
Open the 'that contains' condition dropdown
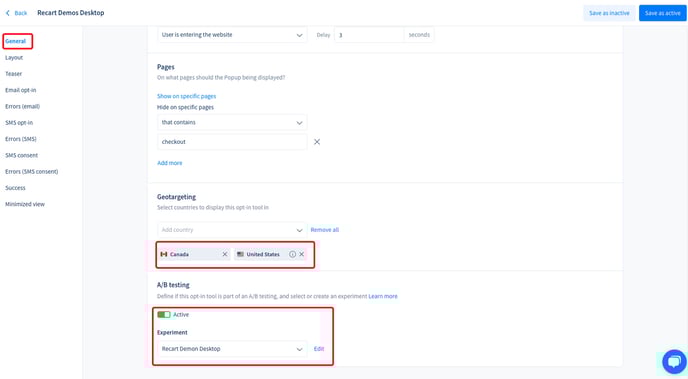pos(232,122)
